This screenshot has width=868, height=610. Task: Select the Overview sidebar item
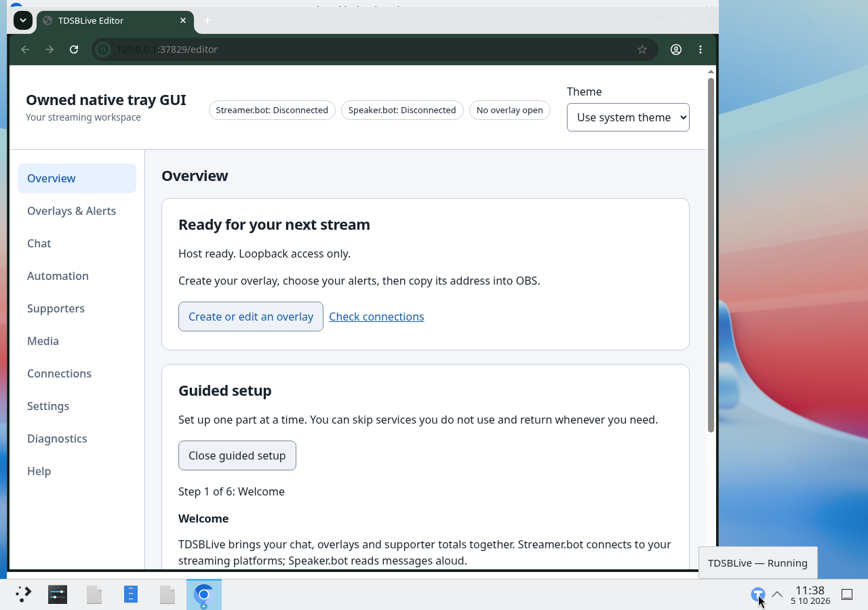coord(77,178)
